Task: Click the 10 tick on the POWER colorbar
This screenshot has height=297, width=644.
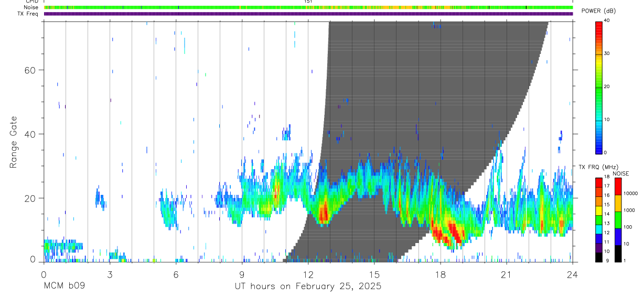Action: pyautogui.click(x=608, y=119)
